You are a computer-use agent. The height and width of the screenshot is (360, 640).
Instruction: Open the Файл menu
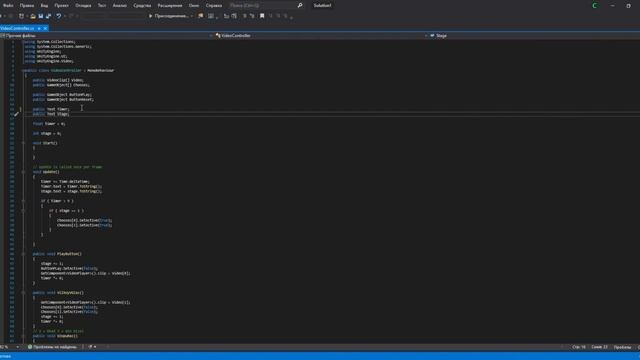(x=8, y=6)
